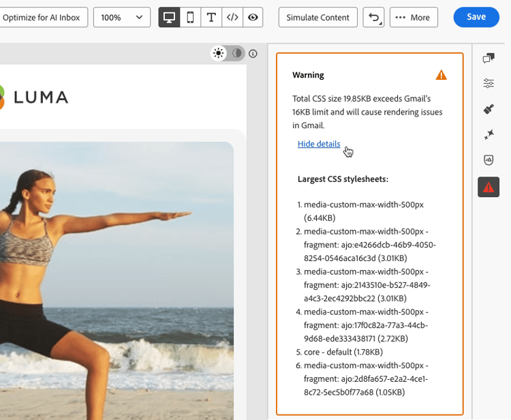
Task: Open the AI sparkle assistant icon
Action: (x=489, y=134)
